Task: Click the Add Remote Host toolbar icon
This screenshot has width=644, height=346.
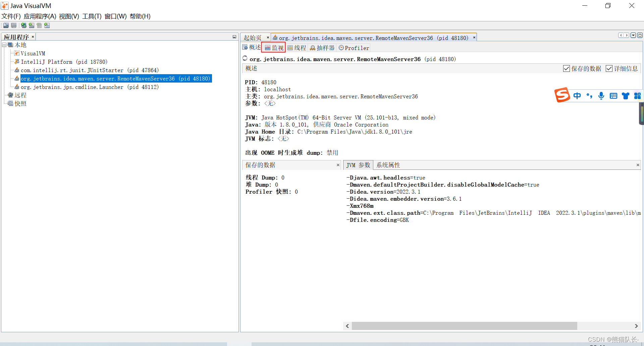Action: pos(24,26)
